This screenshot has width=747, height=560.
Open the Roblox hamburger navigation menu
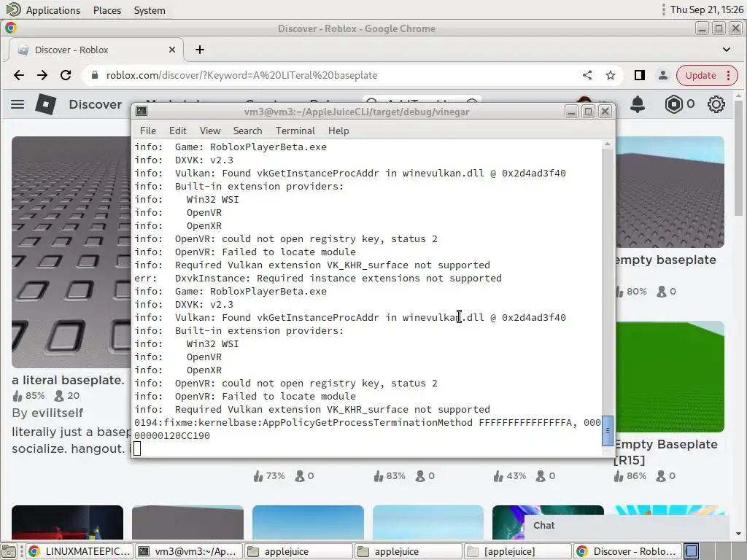point(18,104)
